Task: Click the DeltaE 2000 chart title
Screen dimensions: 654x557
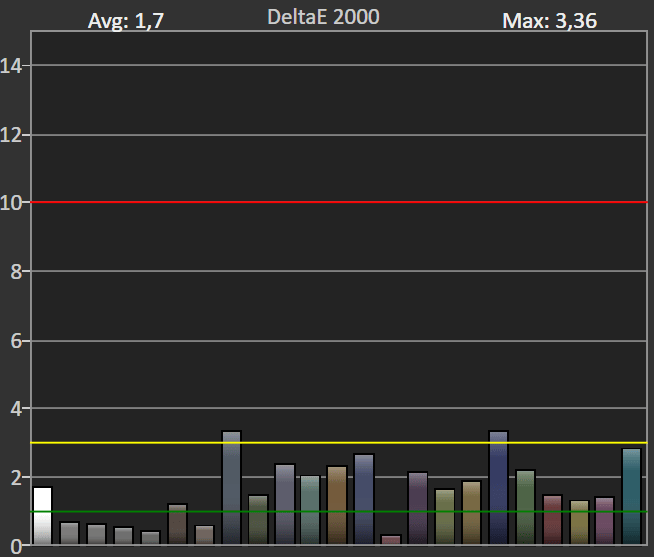Action: pos(323,18)
